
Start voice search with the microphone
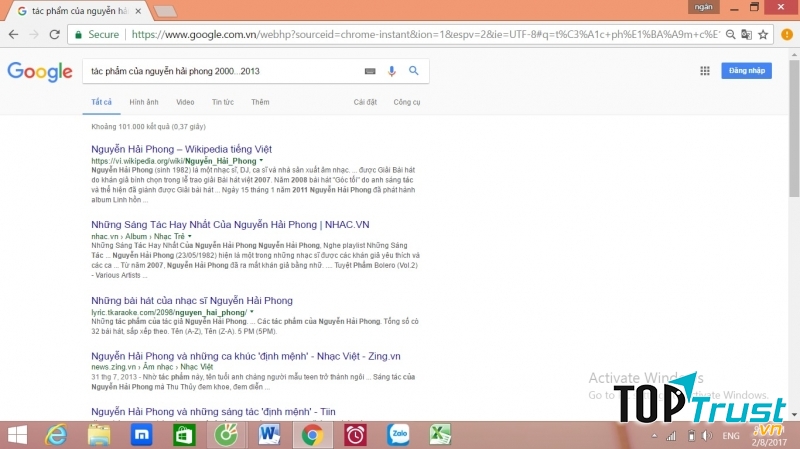pyautogui.click(x=391, y=71)
